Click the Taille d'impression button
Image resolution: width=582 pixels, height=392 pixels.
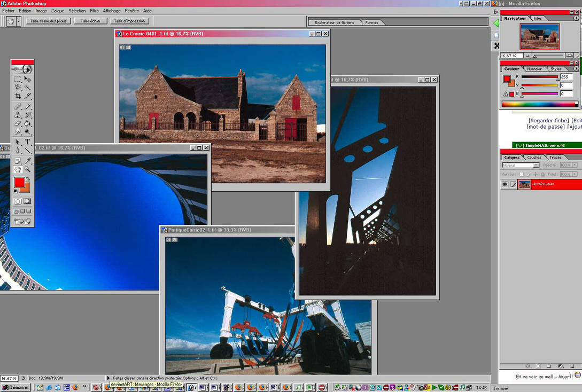click(129, 21)
